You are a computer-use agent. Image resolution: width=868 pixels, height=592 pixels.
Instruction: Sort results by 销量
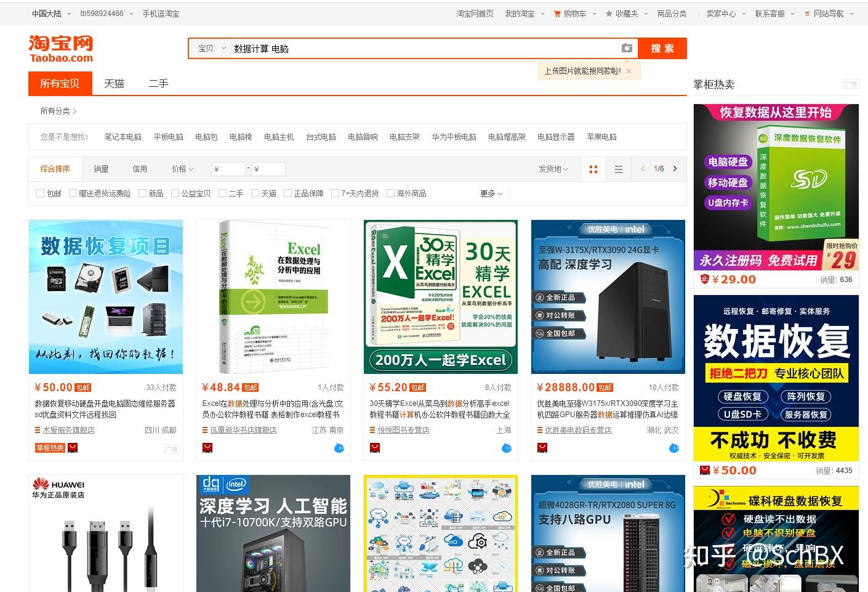point(101,169)
